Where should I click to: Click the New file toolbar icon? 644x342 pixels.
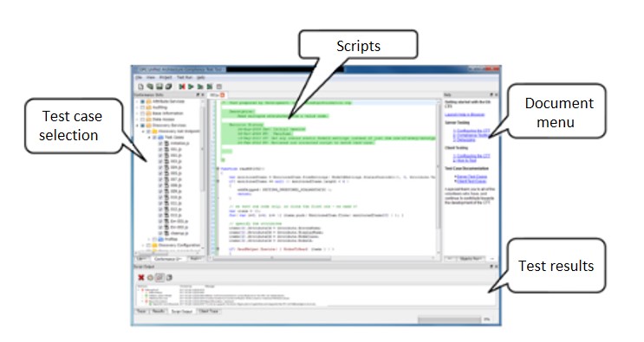coord(140,87)
